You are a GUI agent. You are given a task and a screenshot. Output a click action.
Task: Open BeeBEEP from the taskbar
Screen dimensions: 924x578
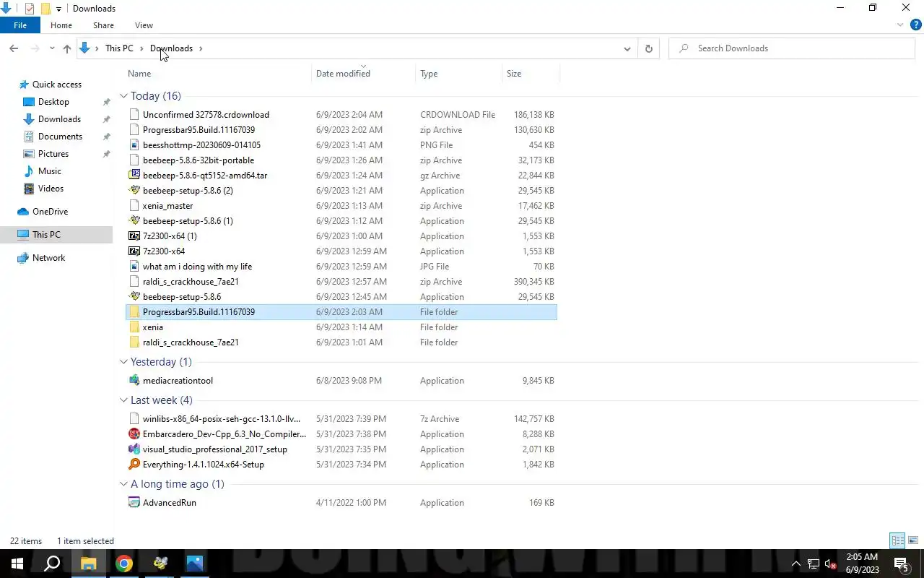(x=160, y=564)
